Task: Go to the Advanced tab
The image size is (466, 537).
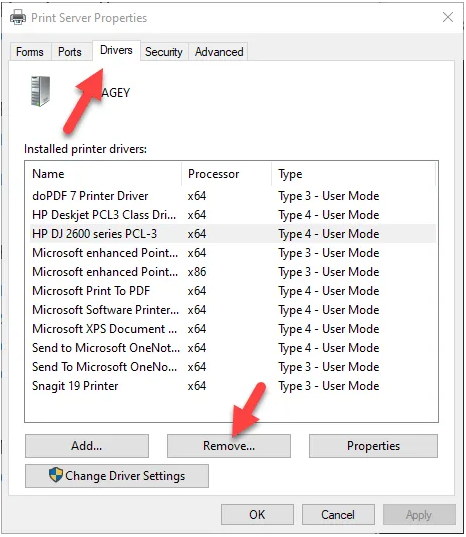Action: pyautogui.click(x=219, y=52)
